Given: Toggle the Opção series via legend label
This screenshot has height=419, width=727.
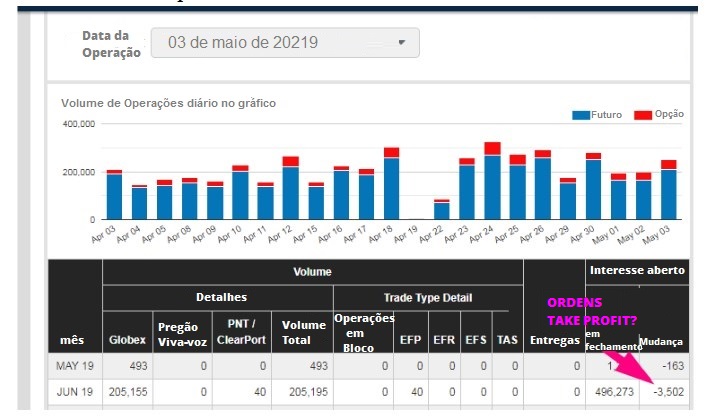Looking at the screenshot, I should point(669,114).
